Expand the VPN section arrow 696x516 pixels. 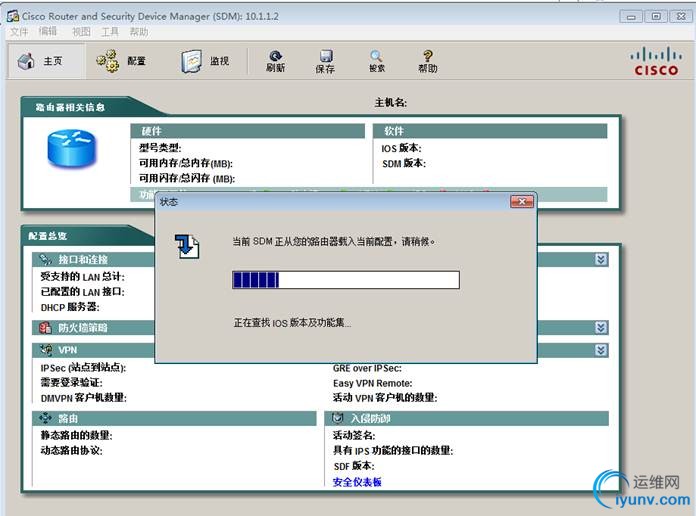tap(601, 350)
